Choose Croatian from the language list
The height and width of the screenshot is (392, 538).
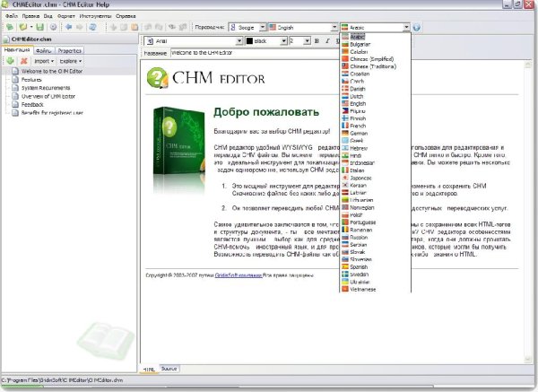pyautogui.click(x=376, y=74)
